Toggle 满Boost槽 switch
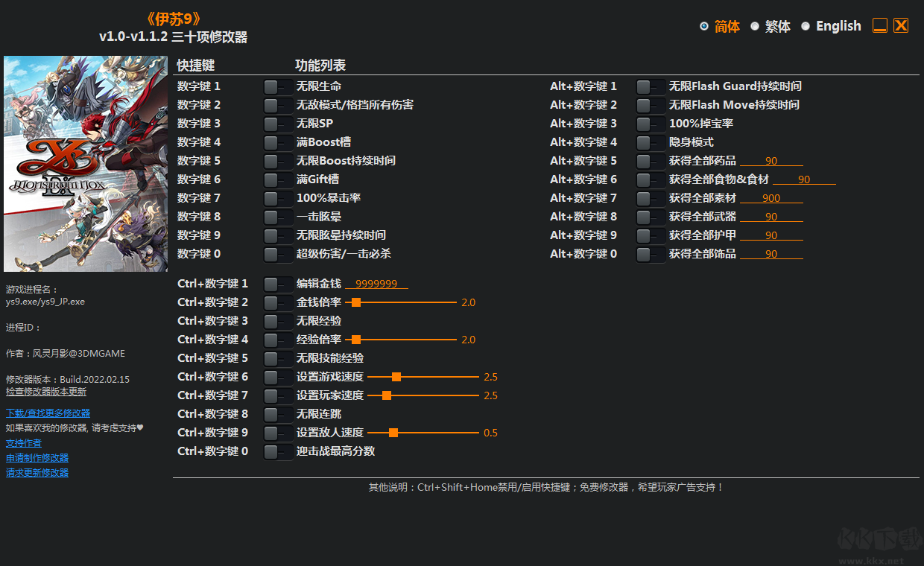Image resolution: width=924 pixels, height=566 pixels. pos(278,143)
